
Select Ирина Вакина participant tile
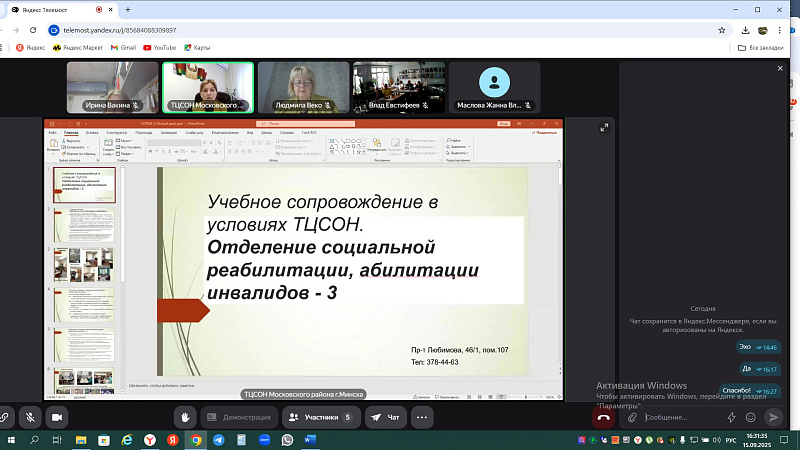pos(113,87)
